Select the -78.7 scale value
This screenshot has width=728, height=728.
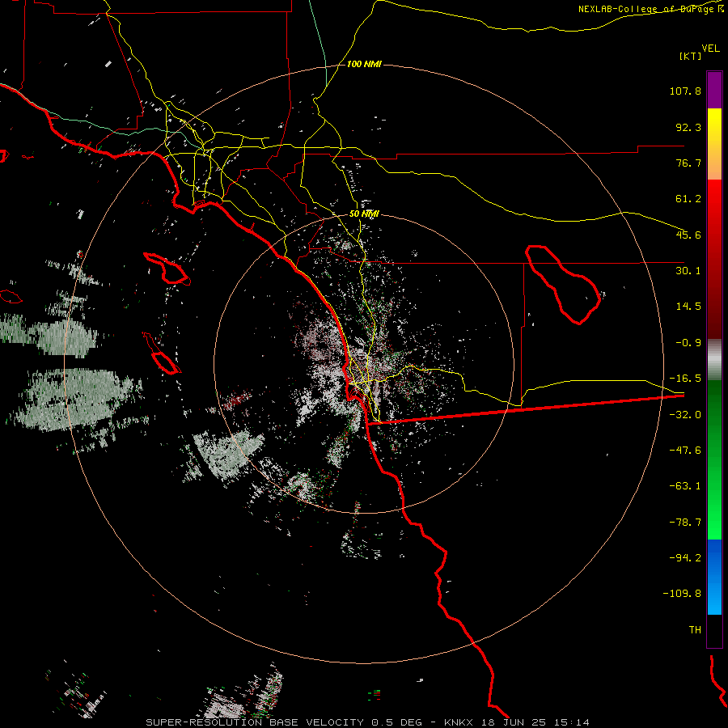685,523
